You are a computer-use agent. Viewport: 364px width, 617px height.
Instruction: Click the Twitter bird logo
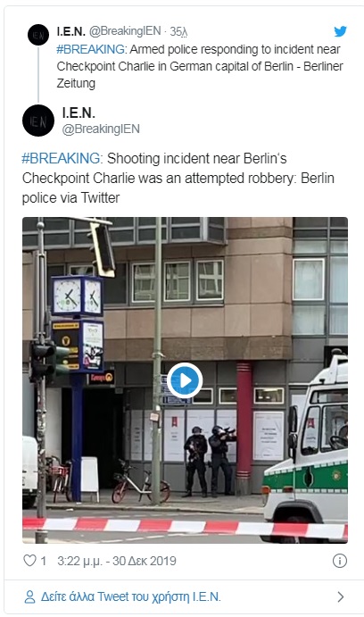tap(341, 31)
